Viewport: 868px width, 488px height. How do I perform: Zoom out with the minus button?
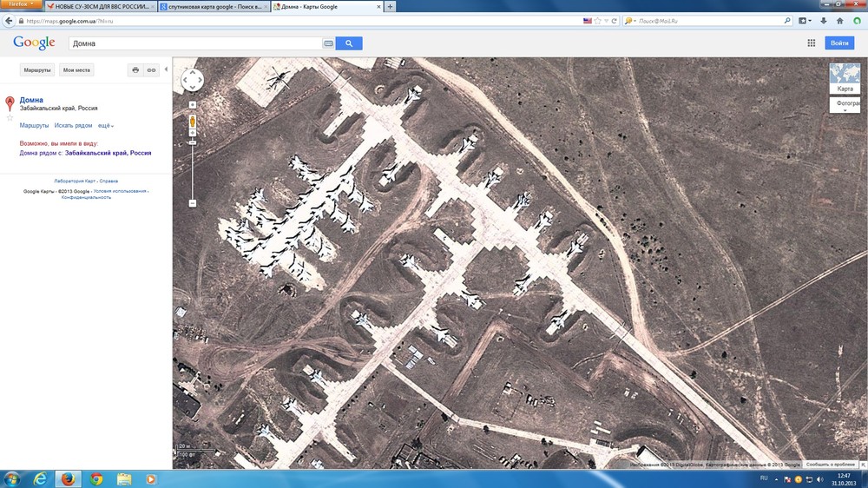192,203
